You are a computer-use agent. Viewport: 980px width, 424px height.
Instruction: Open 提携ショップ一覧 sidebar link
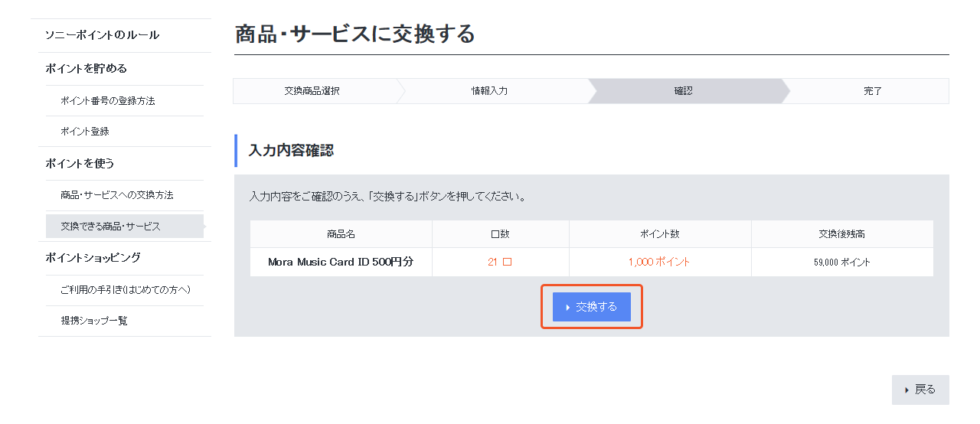tap(94, 321)
